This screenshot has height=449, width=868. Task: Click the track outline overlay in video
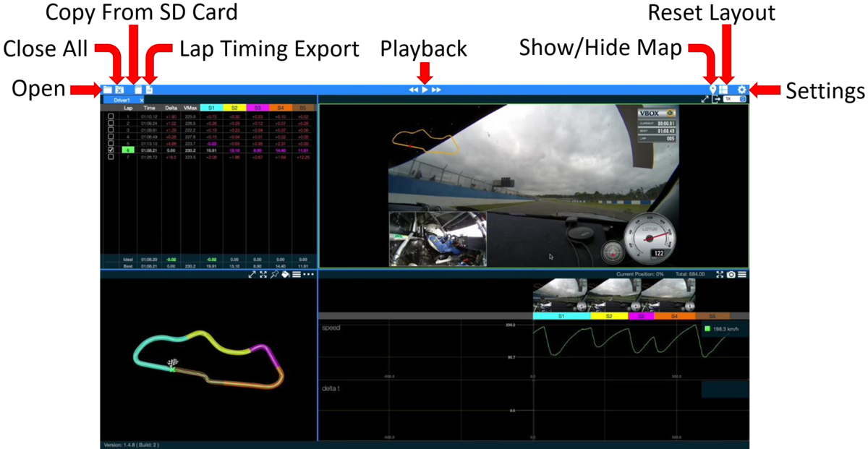tap(427, 142)
